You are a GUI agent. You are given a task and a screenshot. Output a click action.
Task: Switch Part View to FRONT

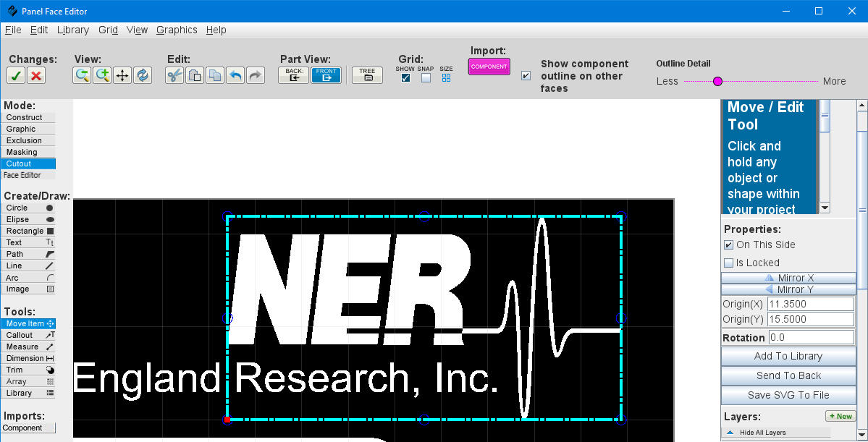point(326,75)
